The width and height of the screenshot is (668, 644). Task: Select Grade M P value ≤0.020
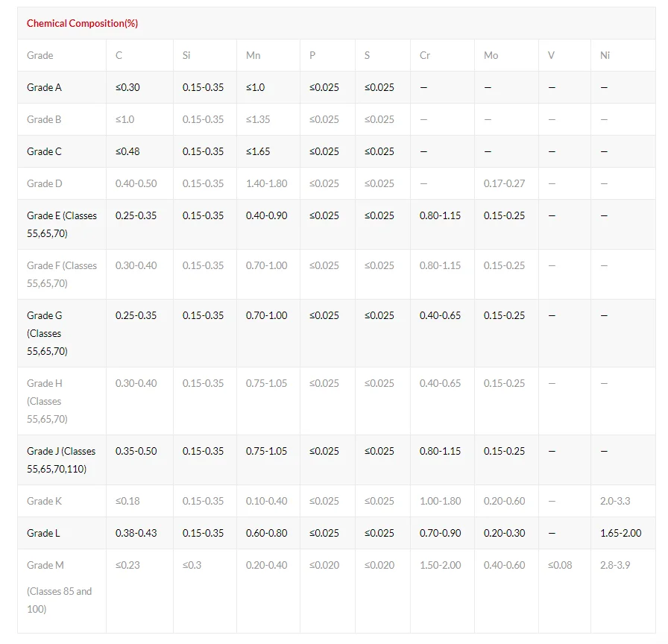point(324,565)
